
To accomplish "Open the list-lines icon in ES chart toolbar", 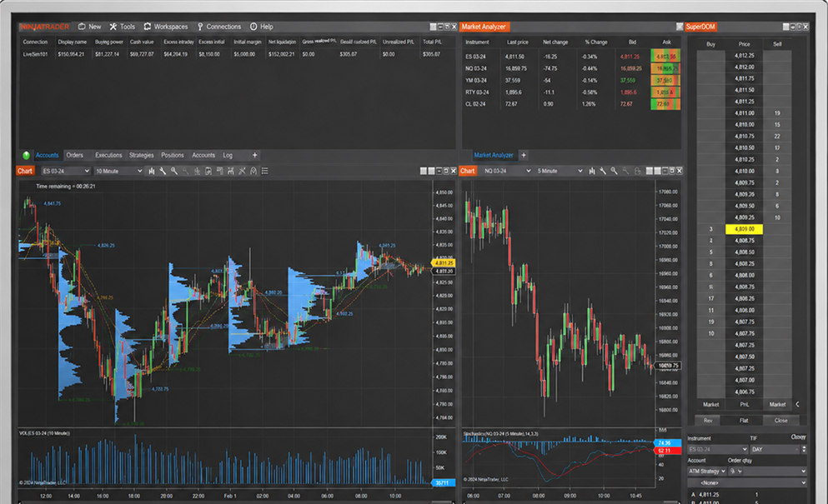I will (265, 171).
